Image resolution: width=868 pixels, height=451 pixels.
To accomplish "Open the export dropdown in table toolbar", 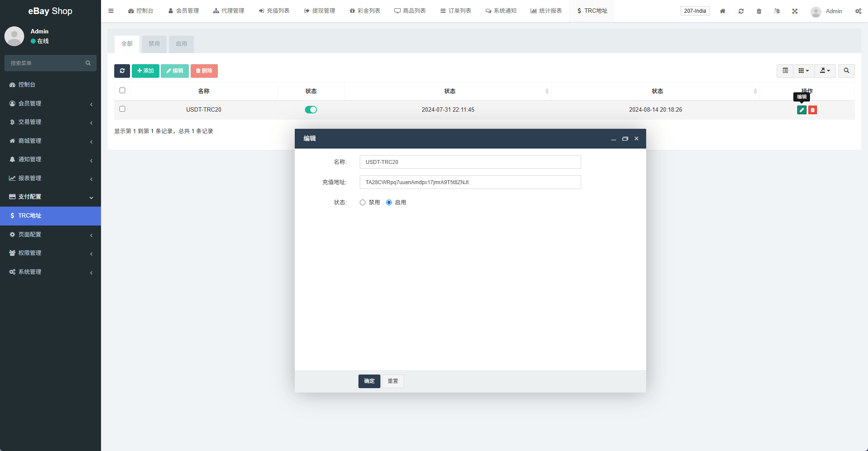I will pos(825,71).
